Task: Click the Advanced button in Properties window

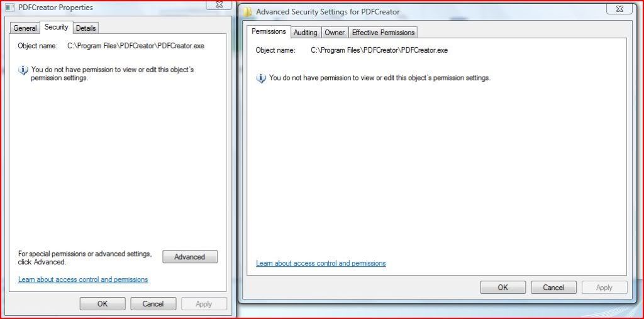Action: [x=190, y=257]
